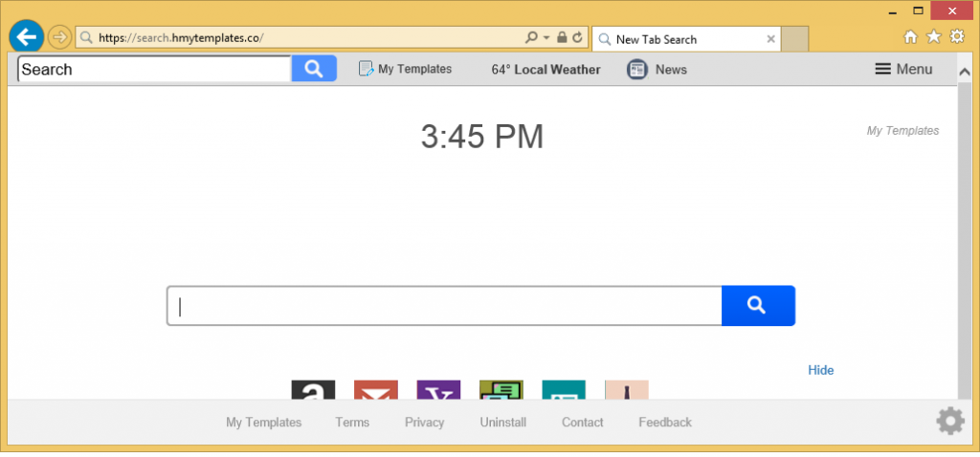Image resolution: width=980 pixels, height=457 pixels.
Task: Click the page settings gear at bottom right
Action: click(x=949, y=421)
